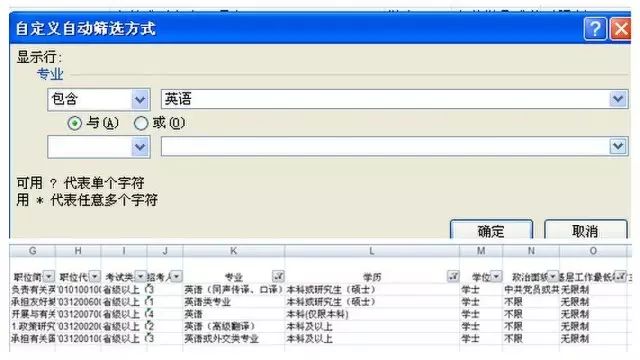Expand the 包含 condition dropdown
The image size is (640, 360).
point(140,99)
